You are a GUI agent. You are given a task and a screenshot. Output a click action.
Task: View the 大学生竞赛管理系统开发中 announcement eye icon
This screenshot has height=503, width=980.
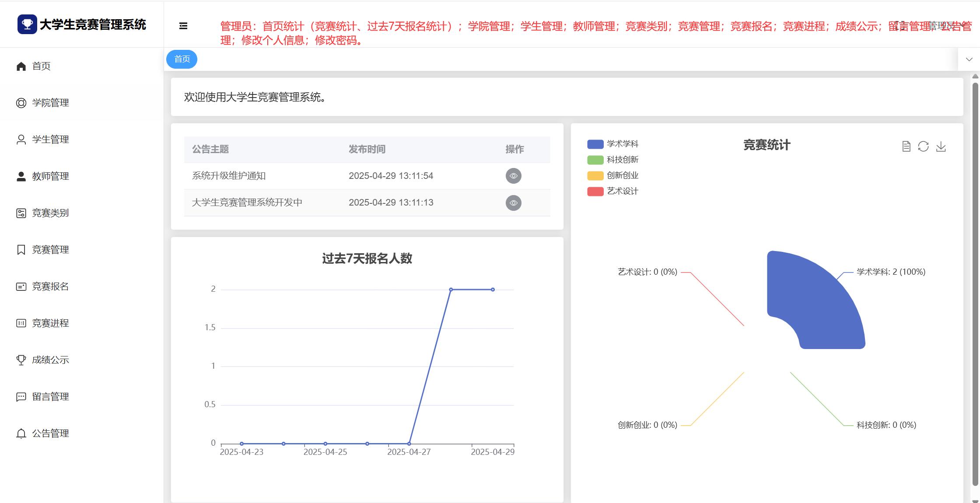tap(513, 203)
